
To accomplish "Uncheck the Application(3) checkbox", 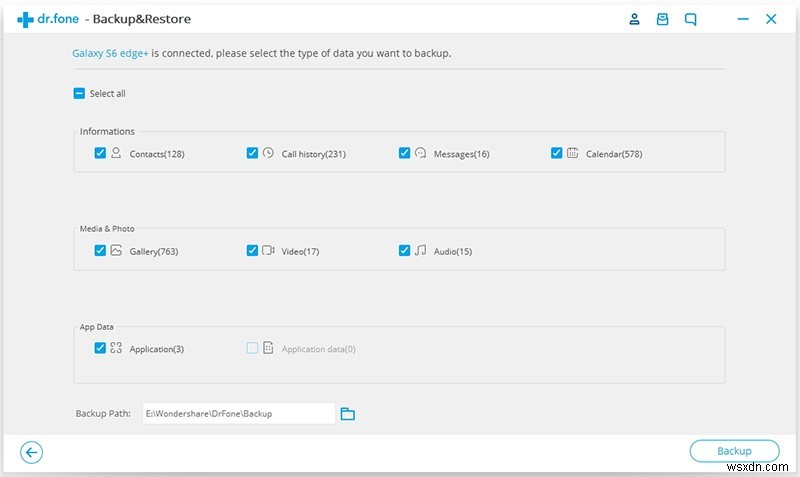I will click(x=100, y=348).
